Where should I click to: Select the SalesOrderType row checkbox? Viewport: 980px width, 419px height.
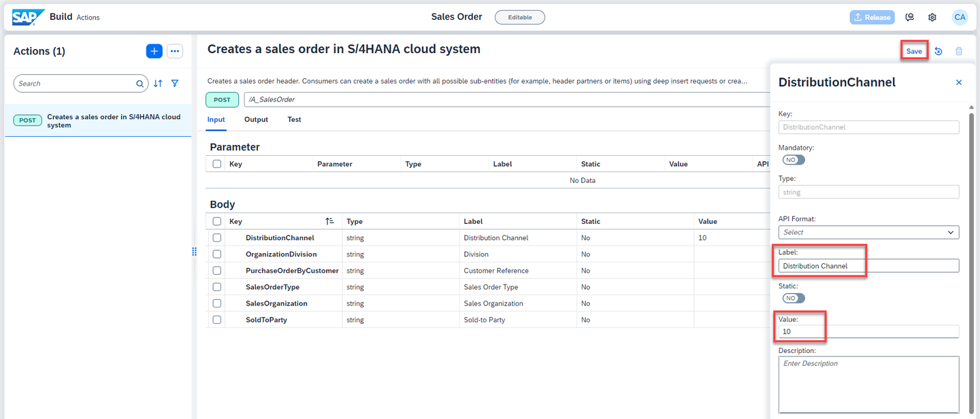click(x=217, y=287)
